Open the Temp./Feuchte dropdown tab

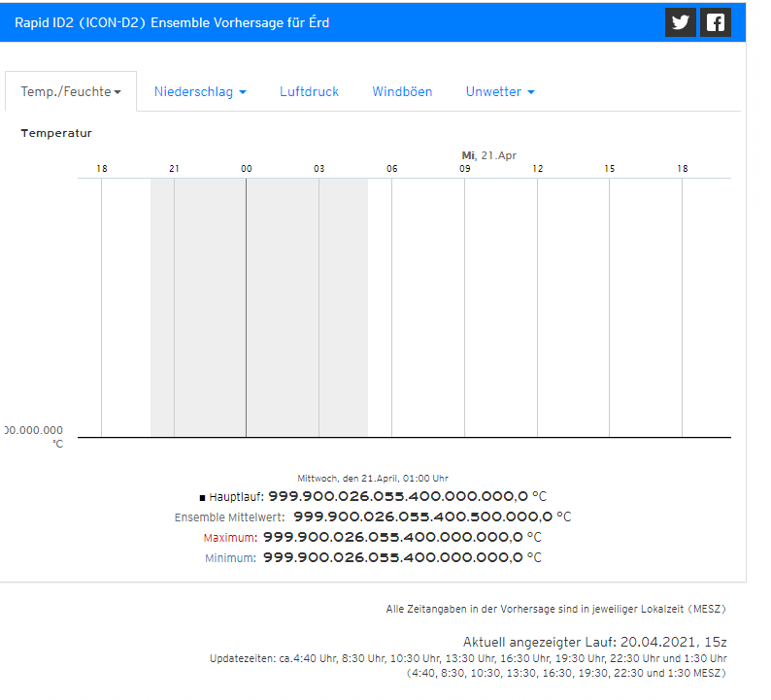coord(71,91)
